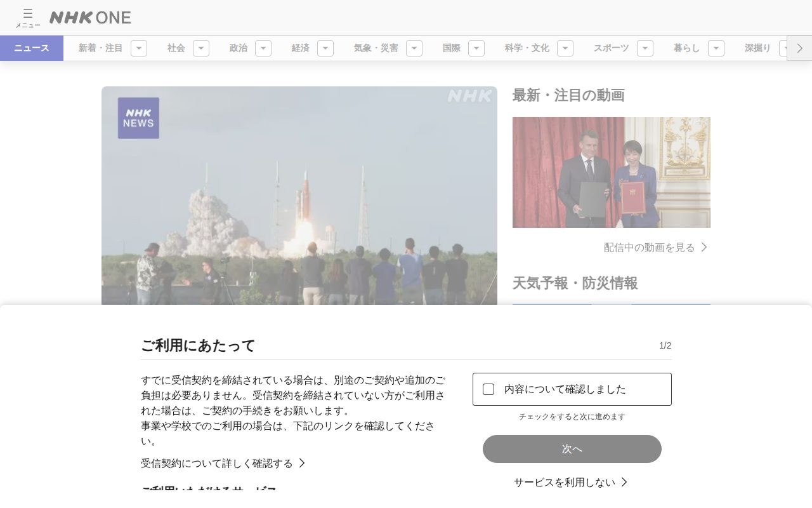Open the 深掘り category
Viewport: 812px width, 508px height.
(x=757, y=48)
